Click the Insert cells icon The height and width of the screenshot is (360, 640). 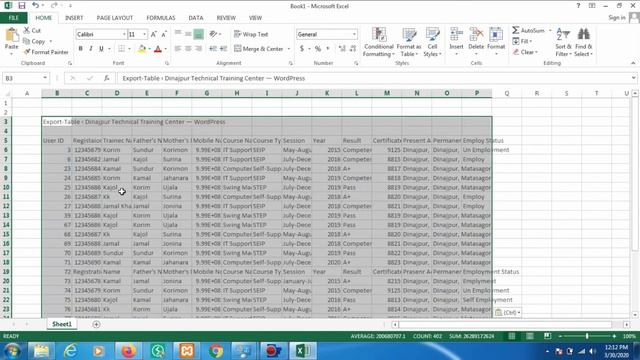pos(456,35)
